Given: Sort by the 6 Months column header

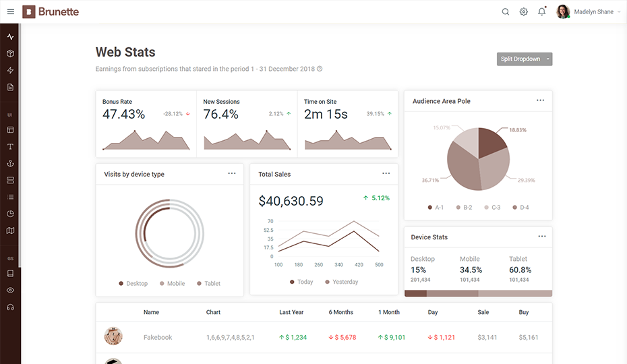Looking at the screenshot, I should [340, 312].
